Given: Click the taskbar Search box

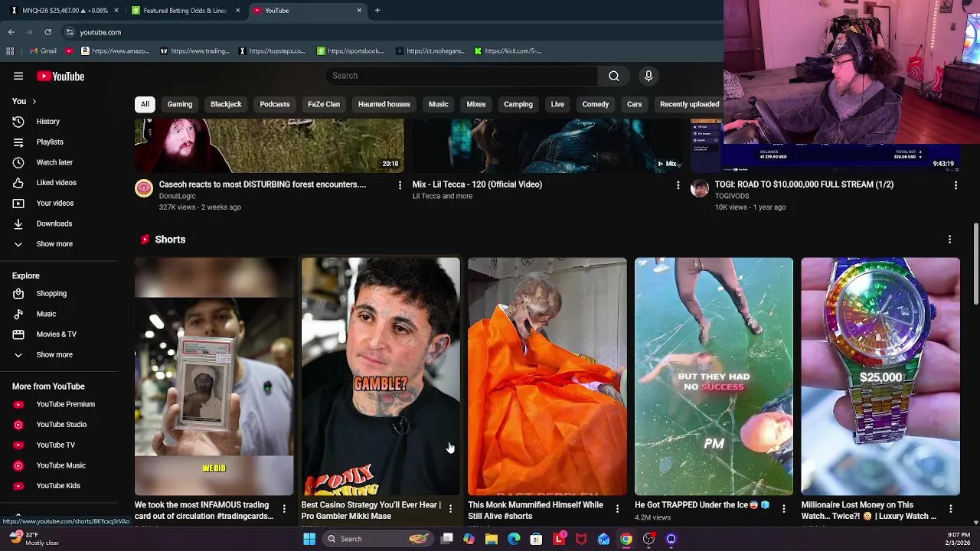Looking at the screenshot, I should pyautogui.click(x=377, y=539).
